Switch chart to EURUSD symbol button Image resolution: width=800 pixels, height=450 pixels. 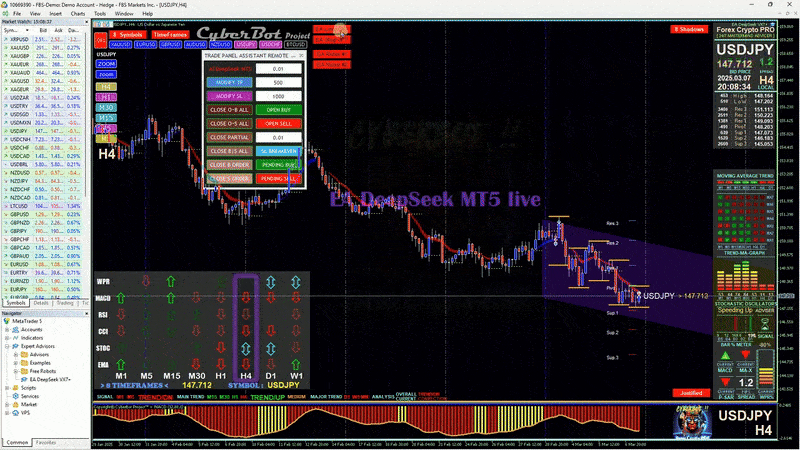(x=145, y=45)
